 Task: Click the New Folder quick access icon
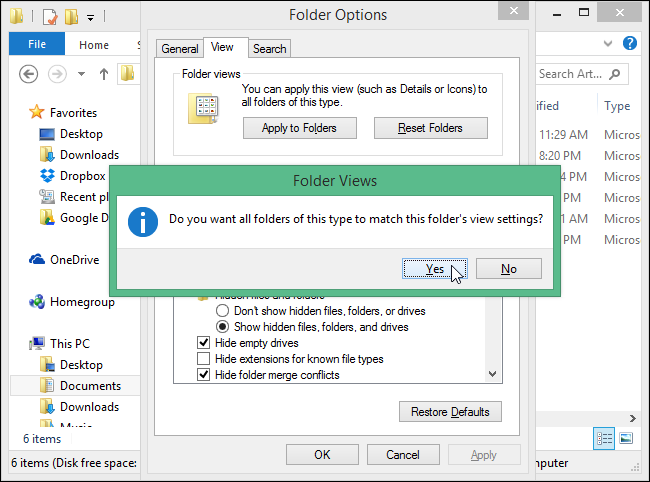(x=72, y=17)
